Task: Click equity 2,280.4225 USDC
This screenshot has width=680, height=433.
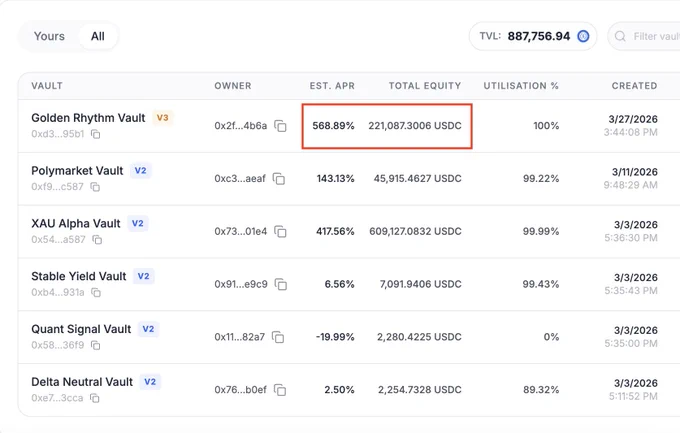Action: [419, 337]
